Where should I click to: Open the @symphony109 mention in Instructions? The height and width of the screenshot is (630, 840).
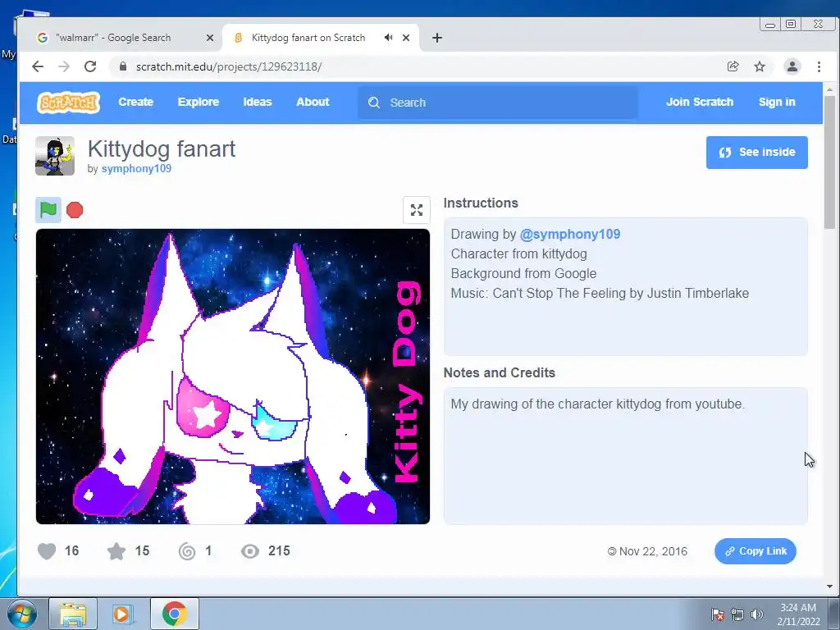coord(570,234)
